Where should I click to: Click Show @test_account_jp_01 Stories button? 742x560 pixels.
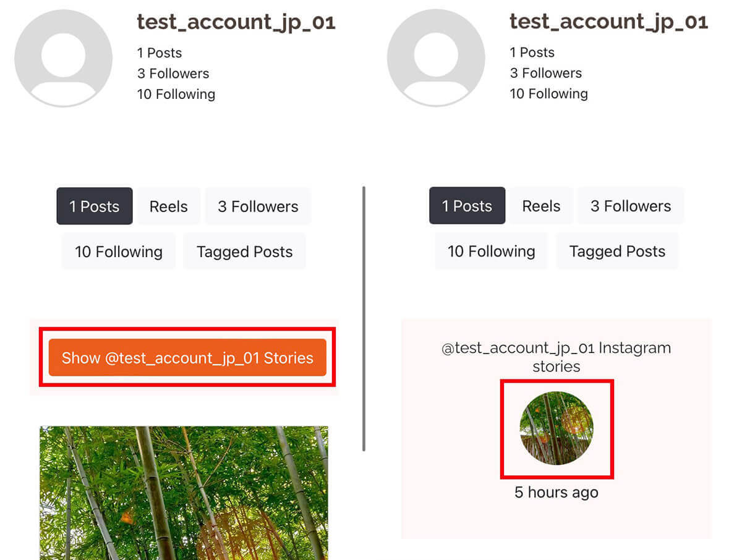(187, 357)
